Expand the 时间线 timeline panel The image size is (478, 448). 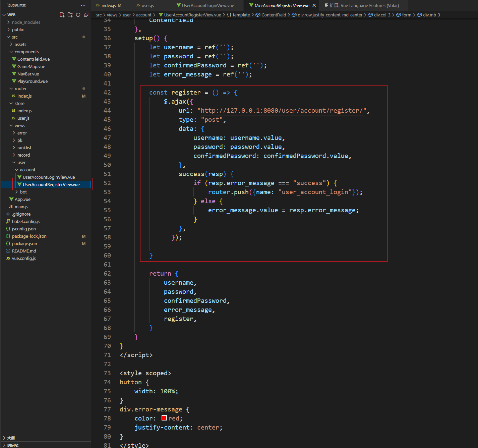tap(13, 445)
